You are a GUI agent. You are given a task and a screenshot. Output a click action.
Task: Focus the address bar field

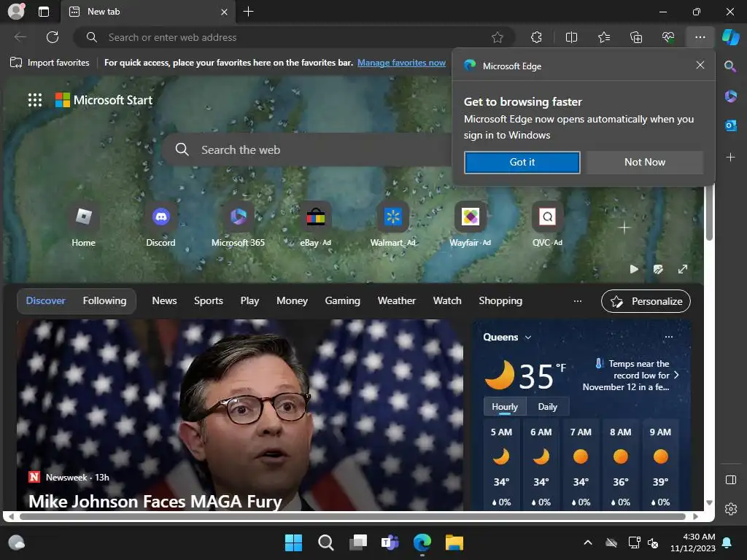pyautogui.click(x=293, y=37)
